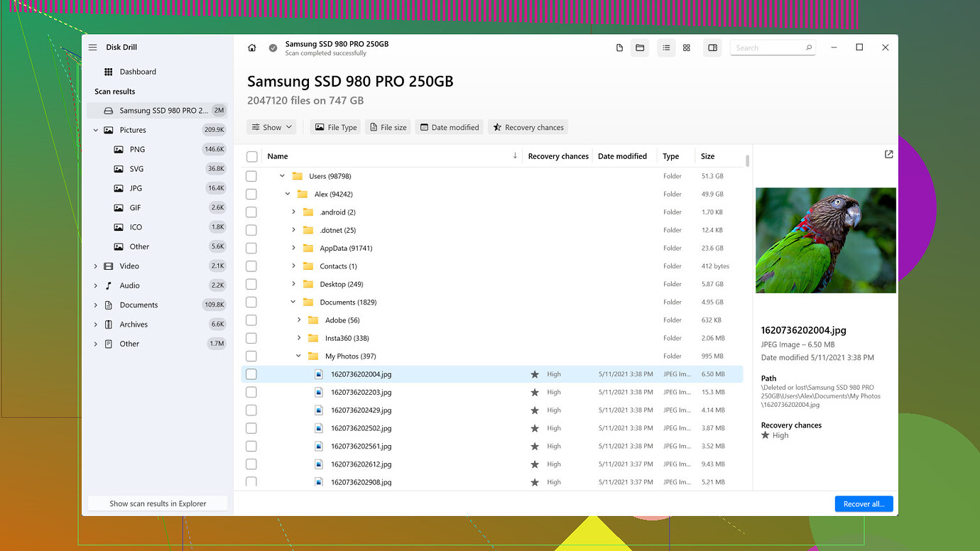Toggle the preview panel icon
This screenshot has width=980, height=551.
[712, 47]
